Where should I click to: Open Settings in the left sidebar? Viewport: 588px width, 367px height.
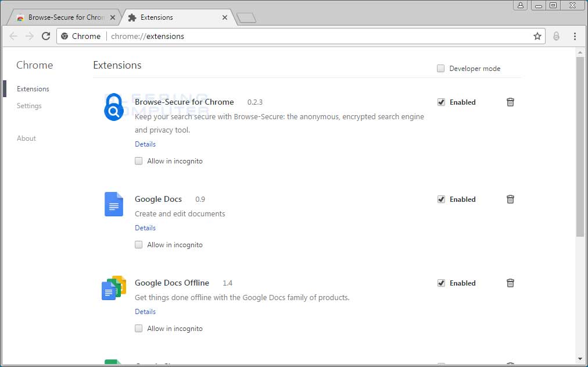tap(29, 106)
